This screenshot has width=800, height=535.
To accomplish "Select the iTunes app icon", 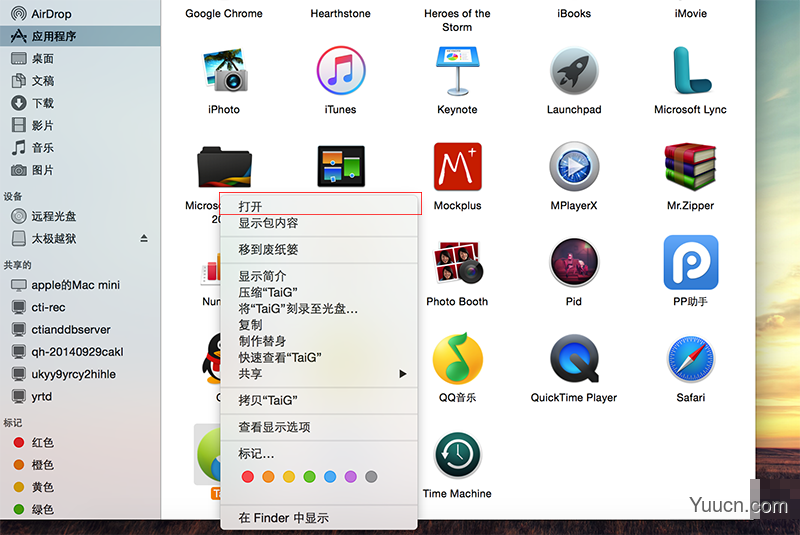I will pyautogui.click(x=340, y=70).
